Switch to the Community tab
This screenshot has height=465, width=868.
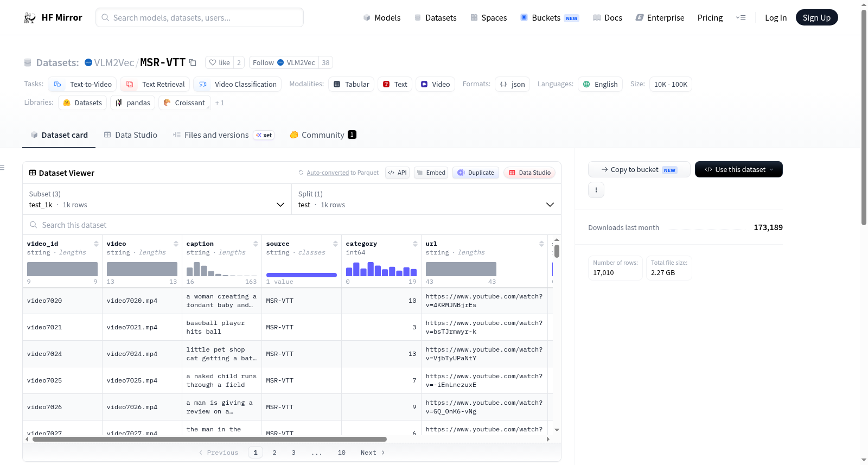(323, 135)
